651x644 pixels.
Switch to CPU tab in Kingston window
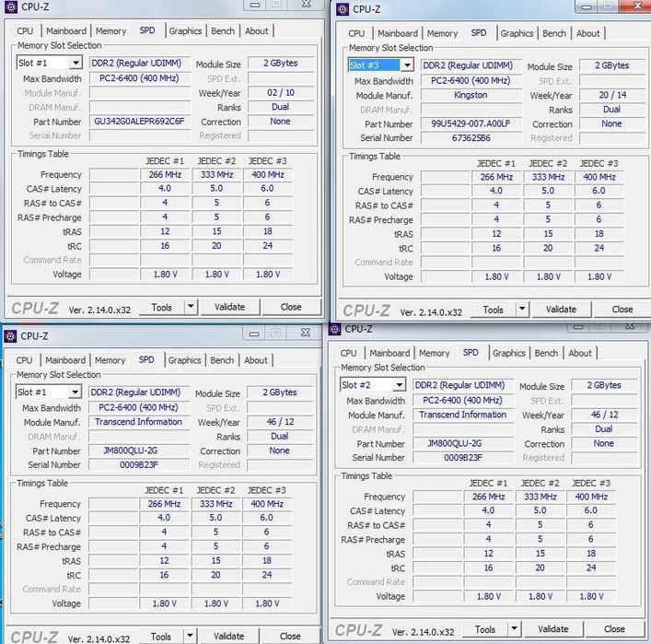tap(356, 34)
